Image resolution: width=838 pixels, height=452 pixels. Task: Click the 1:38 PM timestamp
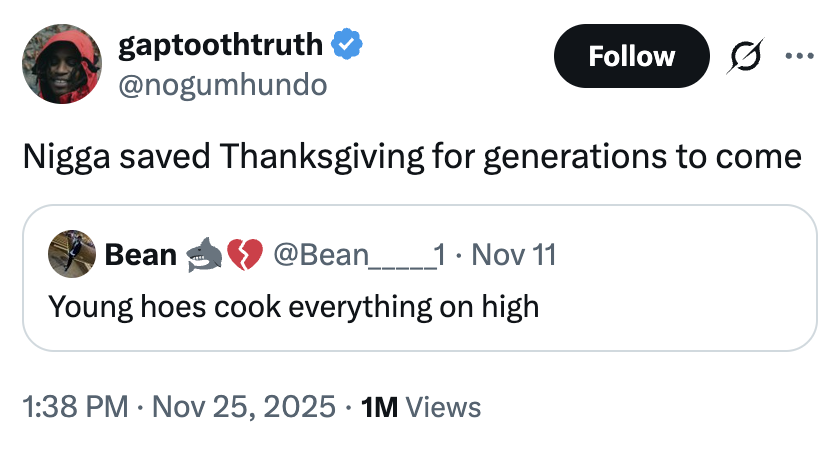pyautogui.click(x=75, y=407)
